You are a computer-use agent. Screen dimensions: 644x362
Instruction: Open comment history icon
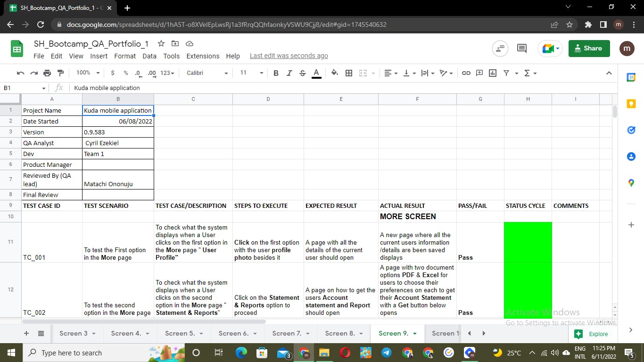[x=522, y=48]
